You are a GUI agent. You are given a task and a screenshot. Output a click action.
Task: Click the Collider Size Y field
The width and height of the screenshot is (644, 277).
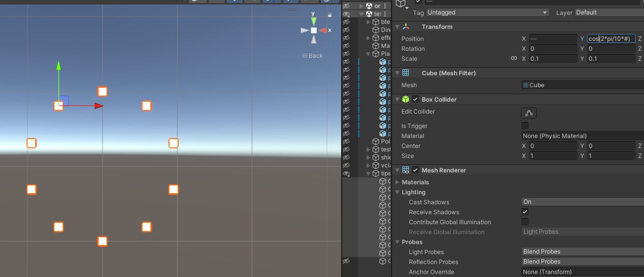click(x=611, y=156)
